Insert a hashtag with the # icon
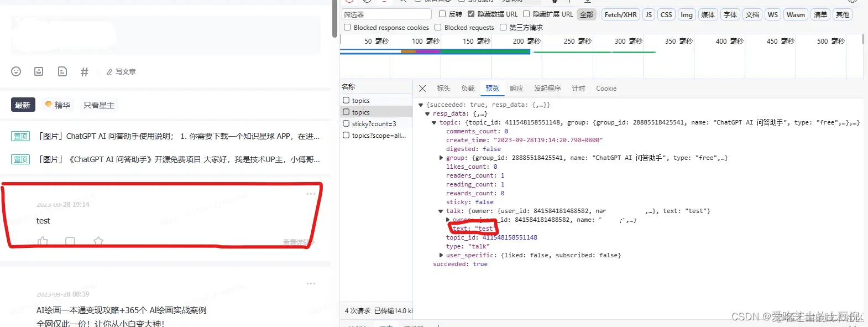The height and width of the screenshot is (327, 868). [x=85, y=71]
